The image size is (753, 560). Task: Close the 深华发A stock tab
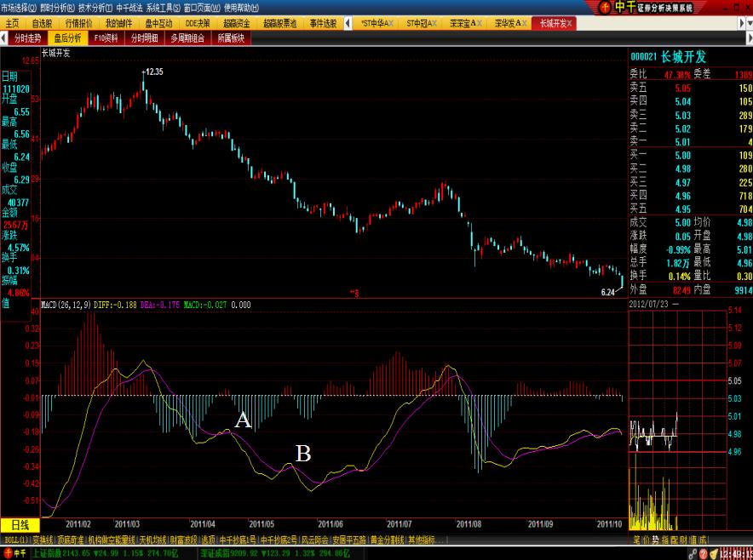point(526,23)
